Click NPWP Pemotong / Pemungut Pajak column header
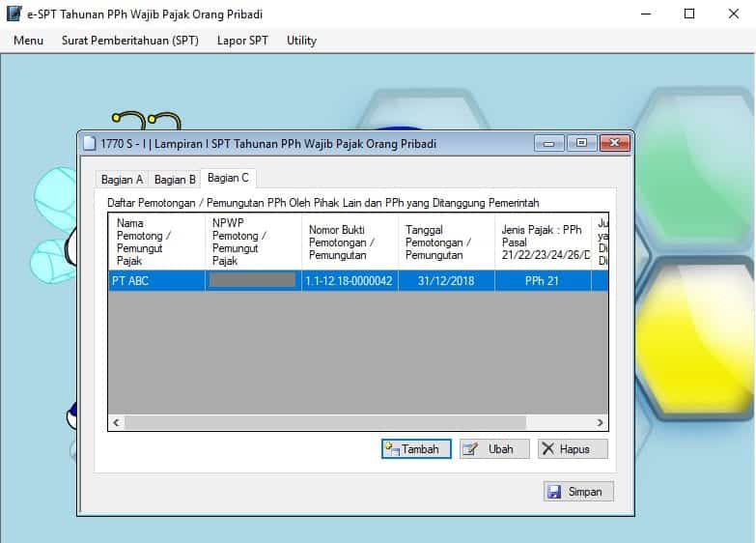 coord(253,242)
